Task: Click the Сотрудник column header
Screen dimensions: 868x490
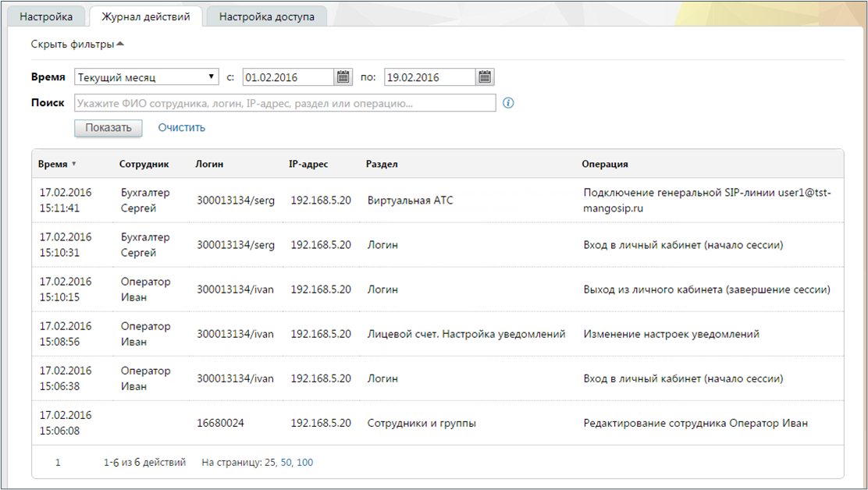Action: pyautogui.click(x=144, y=165)
